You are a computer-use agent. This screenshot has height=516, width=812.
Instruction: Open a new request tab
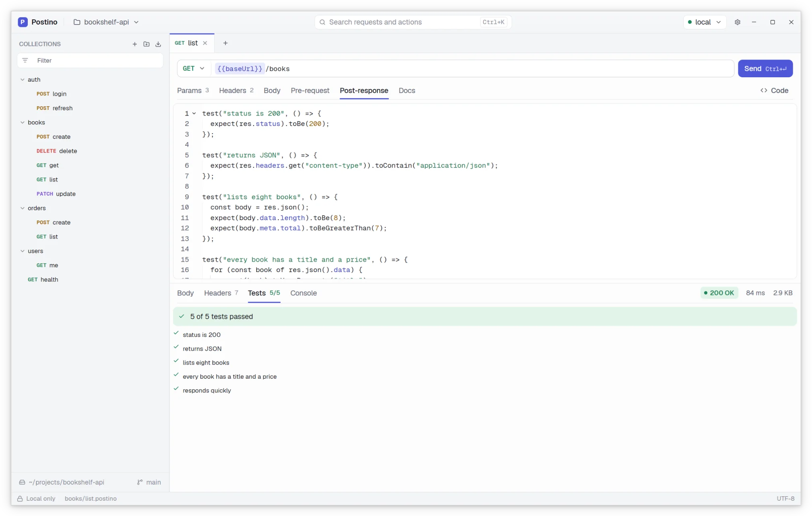coord(225,43)
